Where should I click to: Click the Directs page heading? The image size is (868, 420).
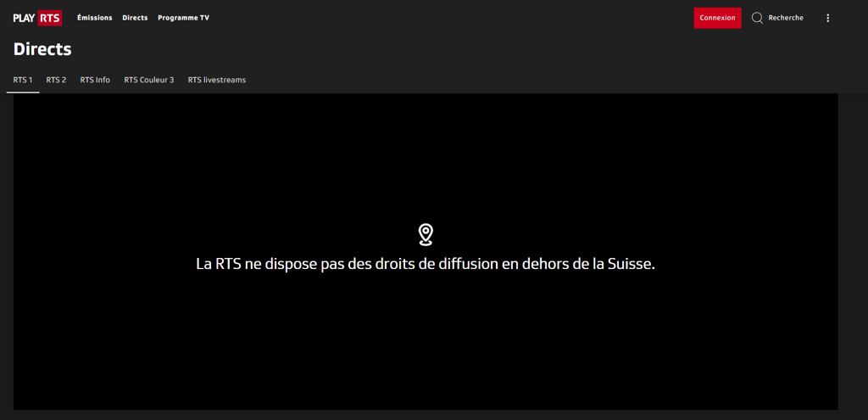tap(42, 49)
